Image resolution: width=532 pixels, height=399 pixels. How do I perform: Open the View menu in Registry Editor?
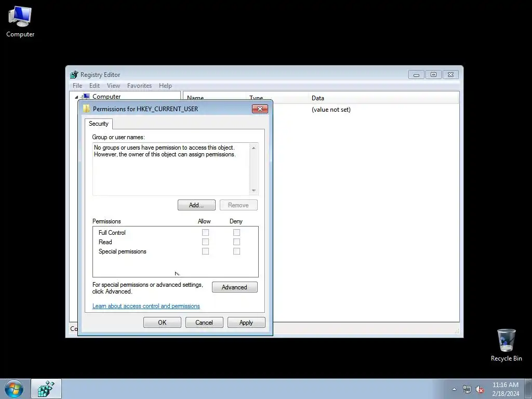[x=113, y=86]
